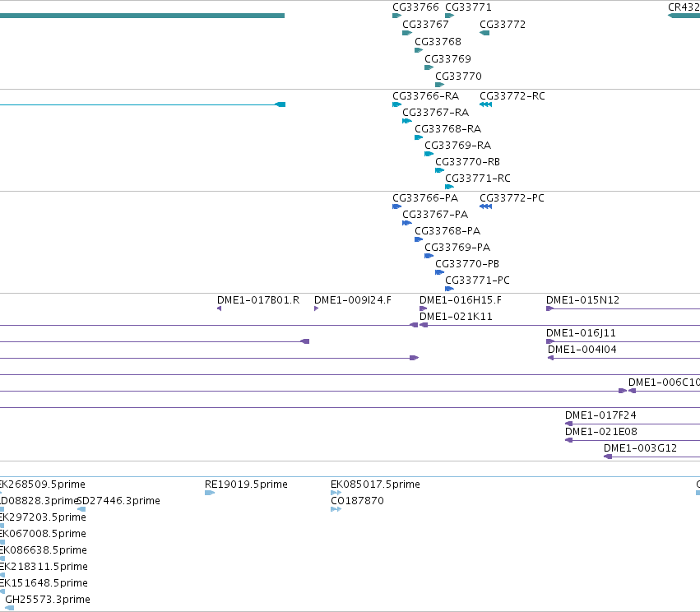This screenshot has width=700, height=612.
Task: Select the DME1-015N12 clone label
Action: 582,300
